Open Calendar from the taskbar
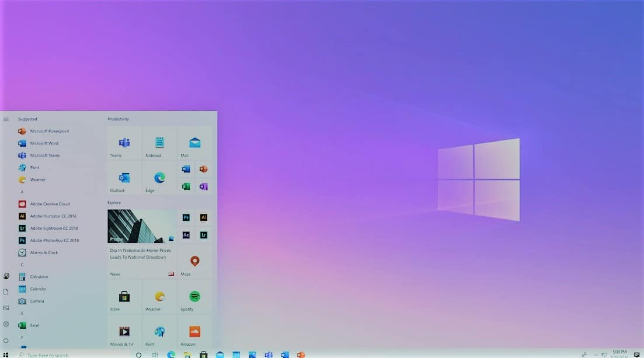This screenshot has width=644, height=358. pyautogui.click(x=236, y=355)
